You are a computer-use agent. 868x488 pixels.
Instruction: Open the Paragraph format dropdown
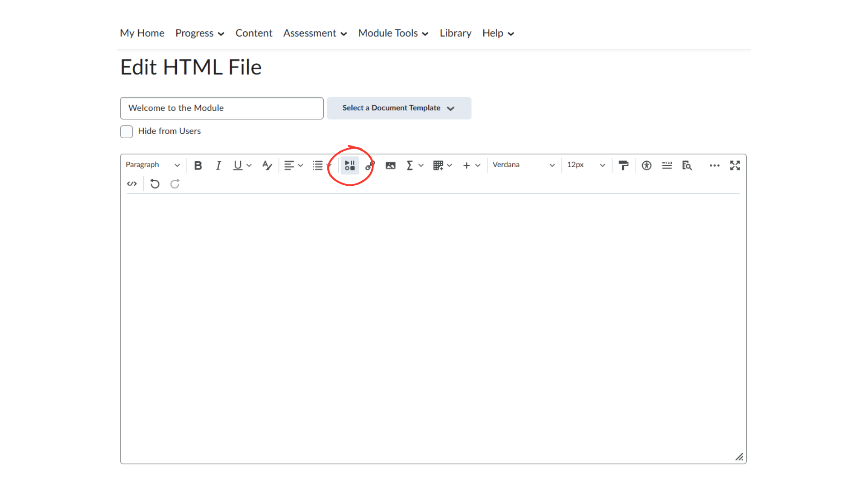point(152,165)
